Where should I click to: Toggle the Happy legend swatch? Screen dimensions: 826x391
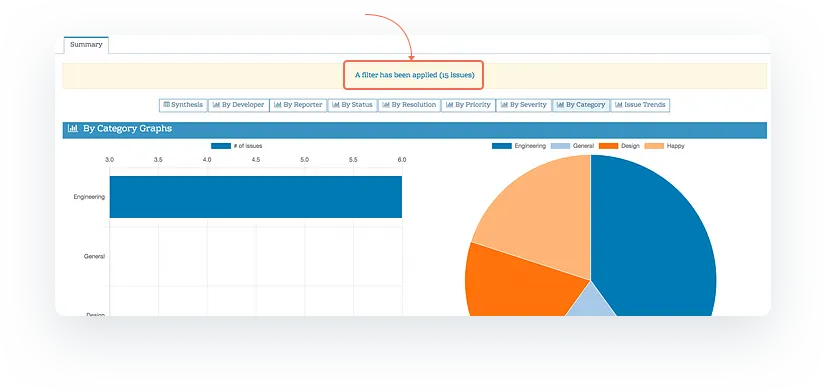point(654,146)
